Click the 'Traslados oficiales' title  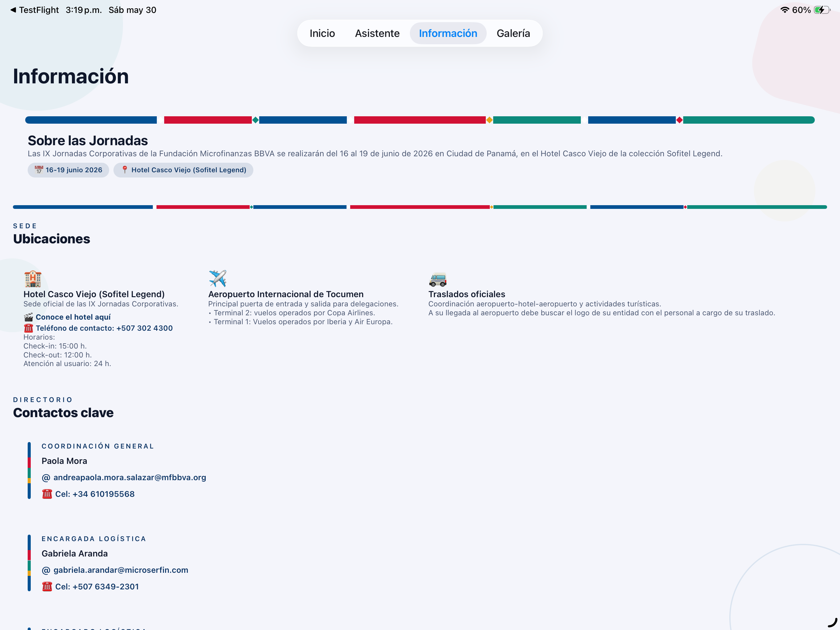tap(467, 294)
